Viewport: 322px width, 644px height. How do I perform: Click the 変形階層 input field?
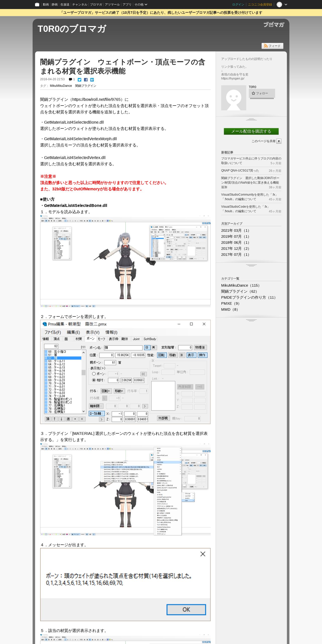pos(185,348)
